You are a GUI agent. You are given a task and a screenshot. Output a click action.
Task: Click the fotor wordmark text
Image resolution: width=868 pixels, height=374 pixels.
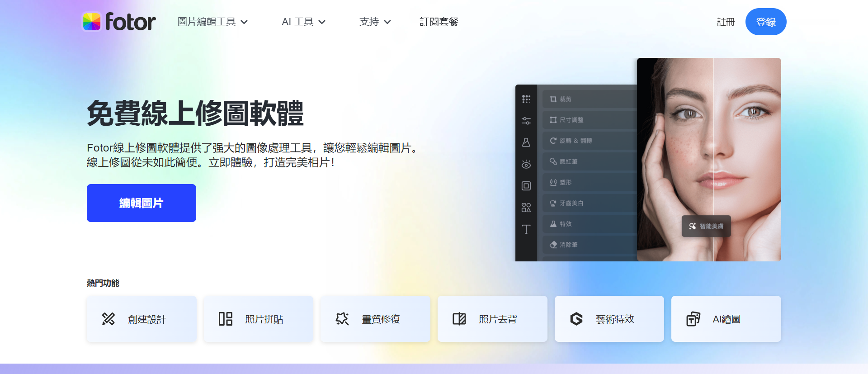pyautogui.click(x=131, y=22)
